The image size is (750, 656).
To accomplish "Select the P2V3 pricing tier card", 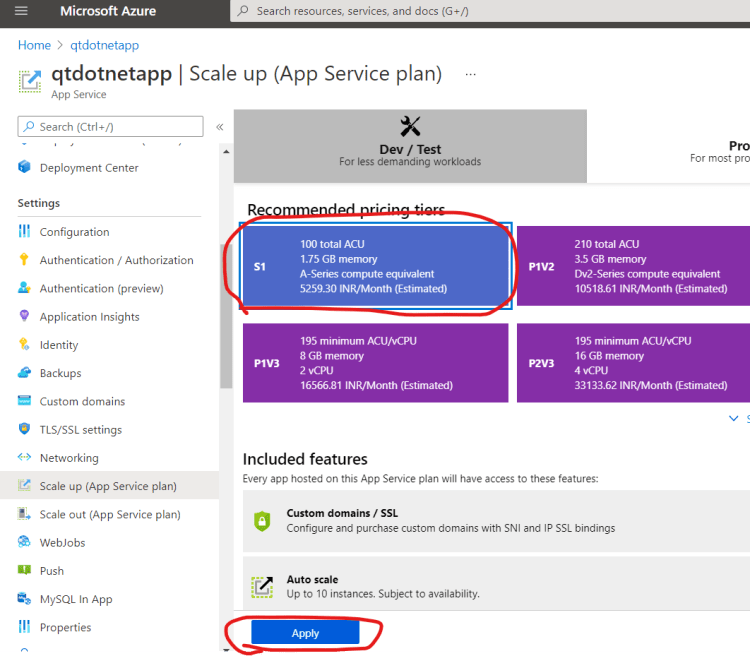I will [633, 363].
